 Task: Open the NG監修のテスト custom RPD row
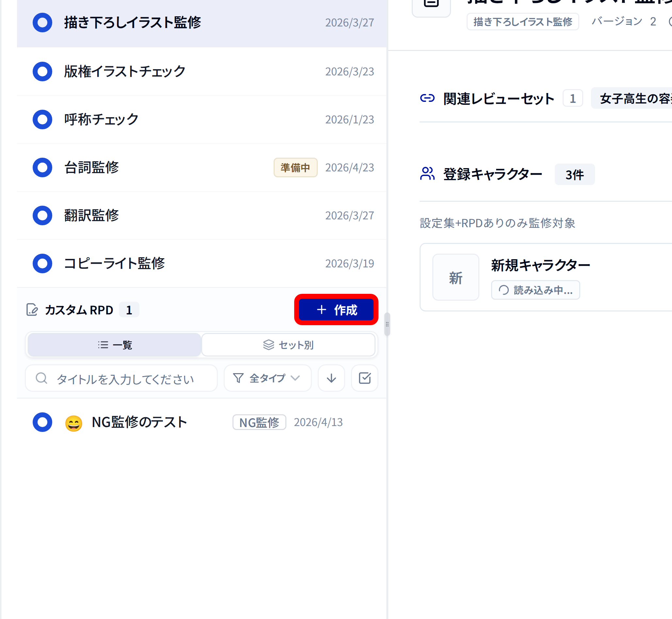tap(202, 422)
